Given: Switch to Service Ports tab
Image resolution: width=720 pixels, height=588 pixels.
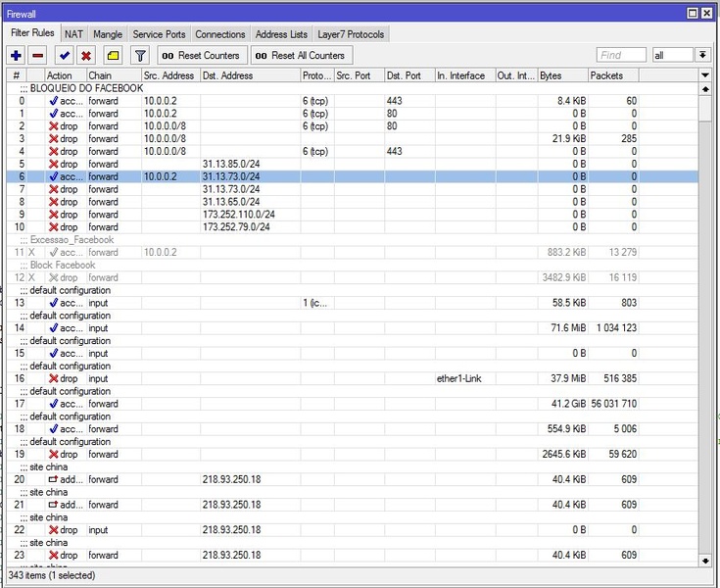Looking at the screenshot, I should (159, 34).
